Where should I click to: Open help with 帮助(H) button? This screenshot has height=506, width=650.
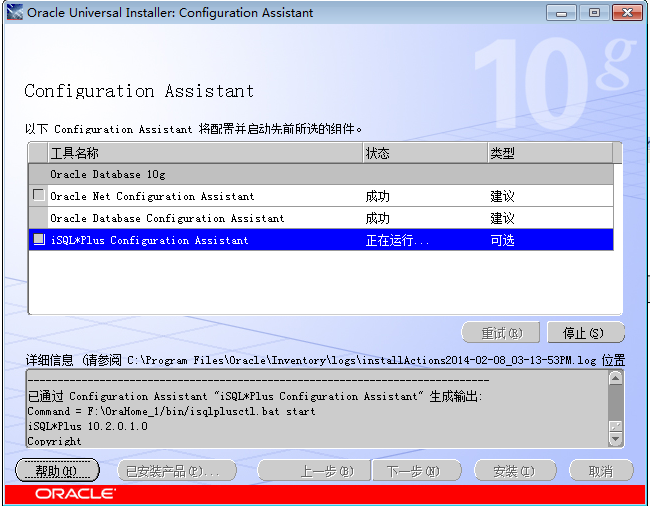pos(57,470)
